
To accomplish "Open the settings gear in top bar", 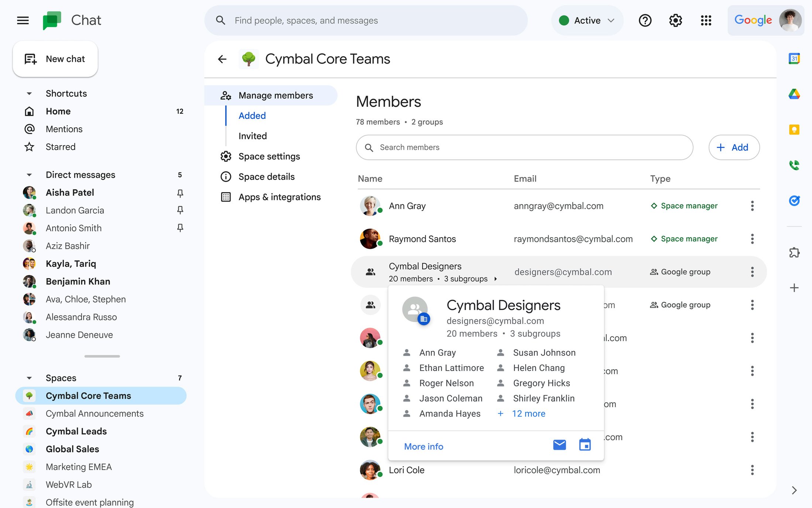I will pyautogui.click(x=675, y=20).
